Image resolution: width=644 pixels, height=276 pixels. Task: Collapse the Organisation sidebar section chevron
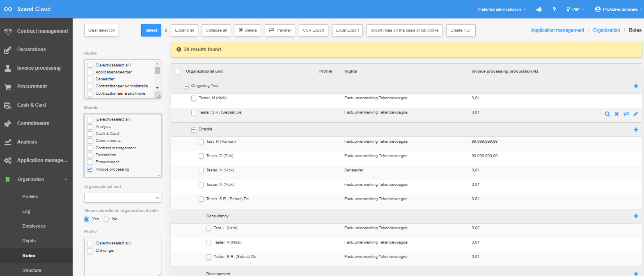coord(66,179)
